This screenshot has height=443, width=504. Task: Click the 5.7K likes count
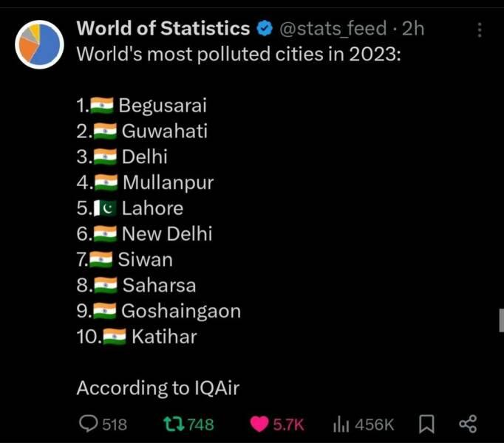coord(288,425)
